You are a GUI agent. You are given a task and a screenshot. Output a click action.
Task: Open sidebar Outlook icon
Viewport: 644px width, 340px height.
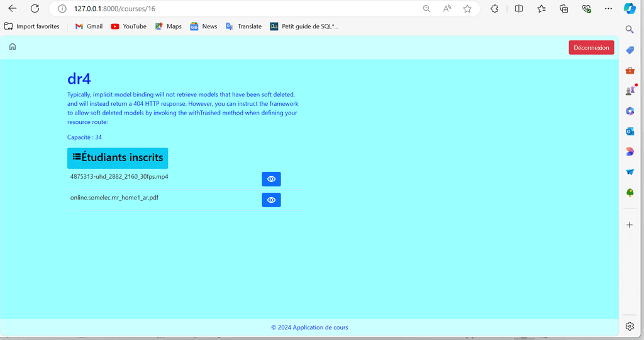click(630, 131)
